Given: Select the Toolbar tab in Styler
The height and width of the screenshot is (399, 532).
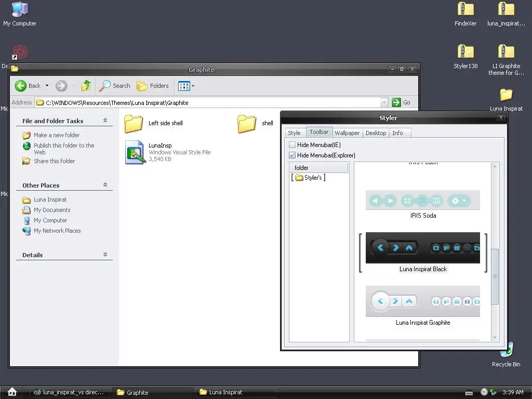Looking at the screenshot, I should (319, 132).
